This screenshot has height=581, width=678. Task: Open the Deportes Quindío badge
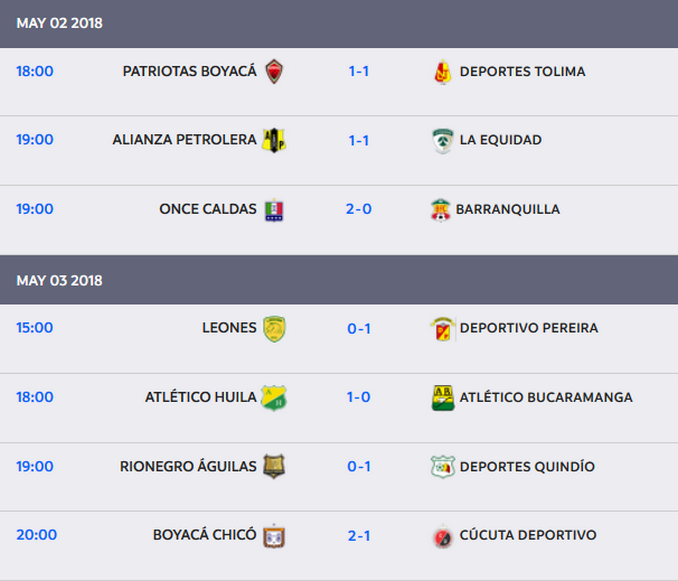(443, 467)
